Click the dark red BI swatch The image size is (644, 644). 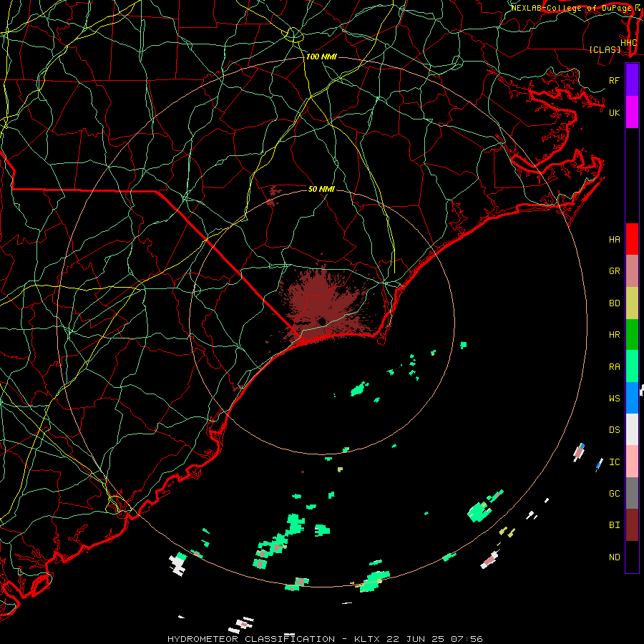pos(632,525)
